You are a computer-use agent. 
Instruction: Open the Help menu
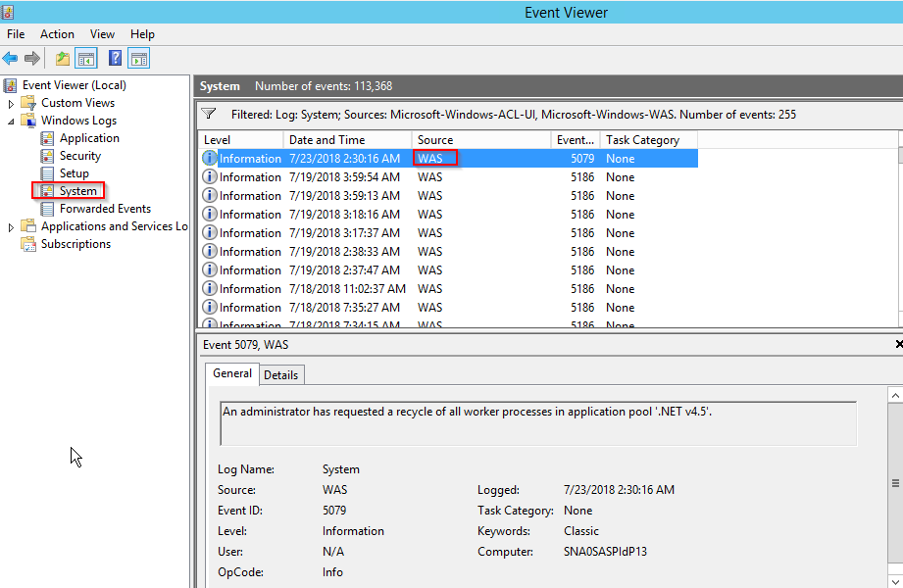142,34
